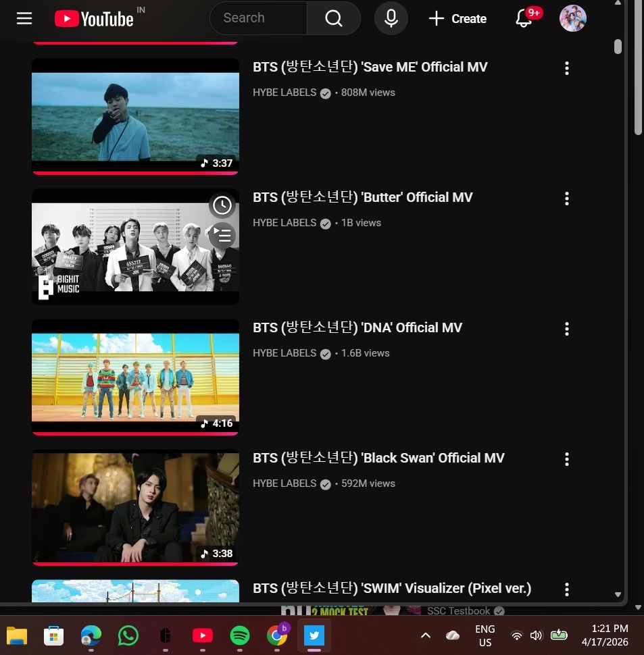Open the account avatar menu
Image resolution: width=644 pixels, height=655 pixels.
(x=572, y=18)
